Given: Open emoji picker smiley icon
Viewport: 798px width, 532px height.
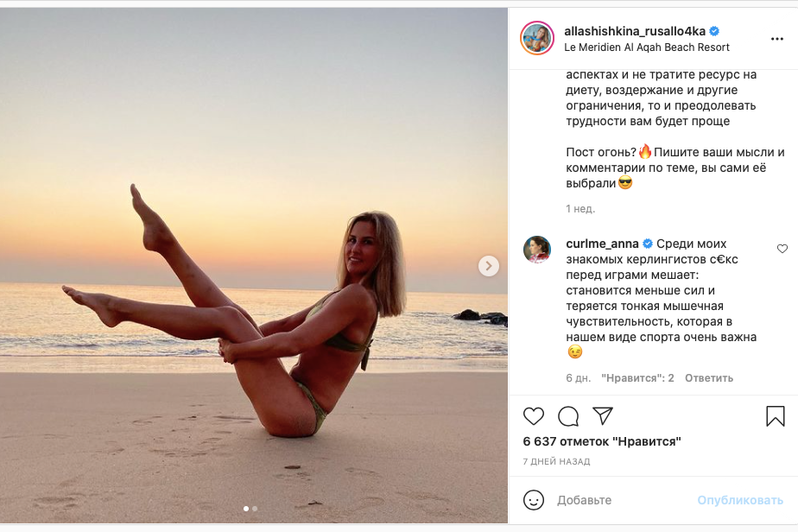Looking at the screenshot, I should [535, 499].
